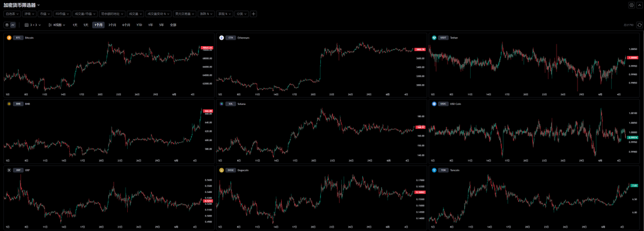The height and width of the screenshot is (231, 644).
Task: Click the Tether coin logo icon
Action: (x=434, y=38)
